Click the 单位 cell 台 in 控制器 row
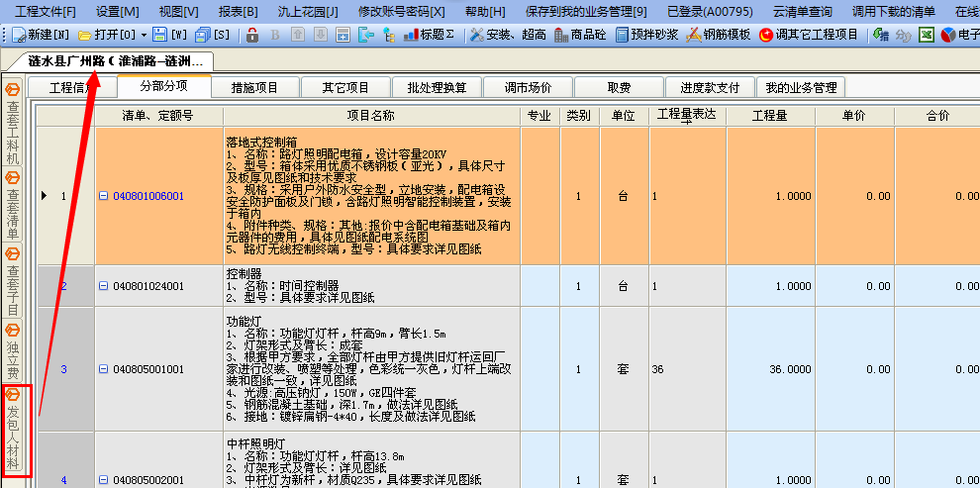 tap(623, 287)
